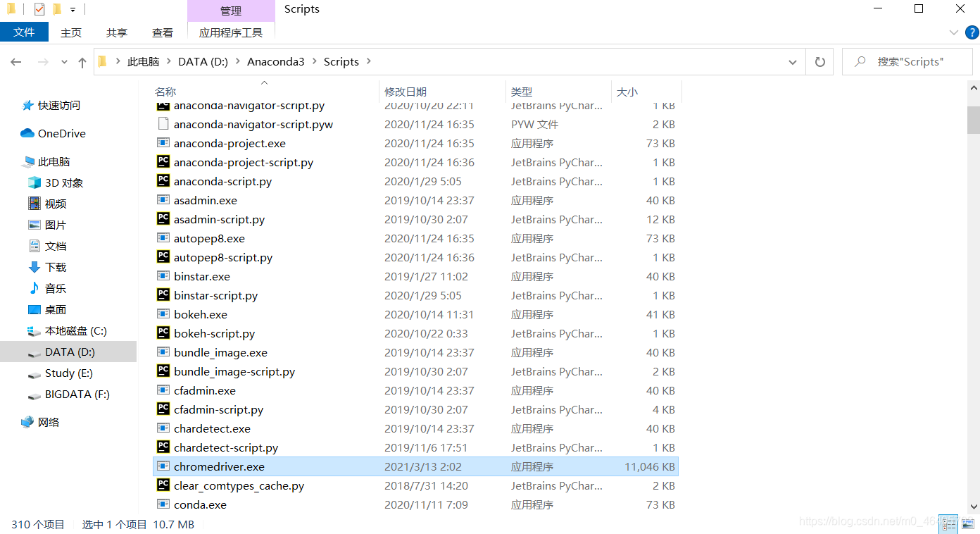Select file cfadmin-script.py
This screenshot has width=980, height=534.
[218, 409]
